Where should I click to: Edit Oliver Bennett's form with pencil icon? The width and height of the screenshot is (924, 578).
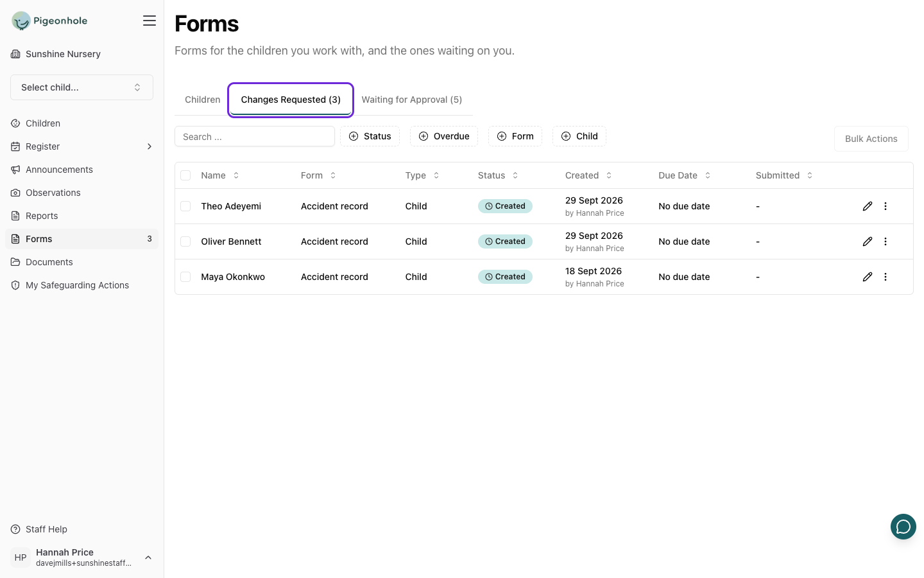point(868,241)
